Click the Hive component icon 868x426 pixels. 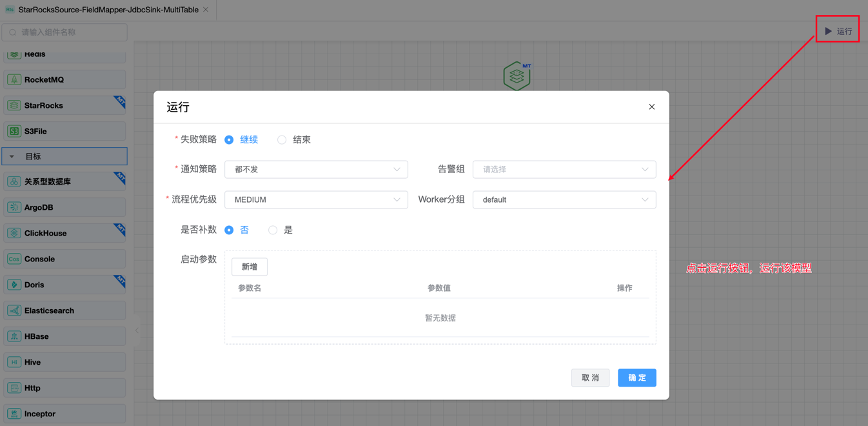pos(14,362)
